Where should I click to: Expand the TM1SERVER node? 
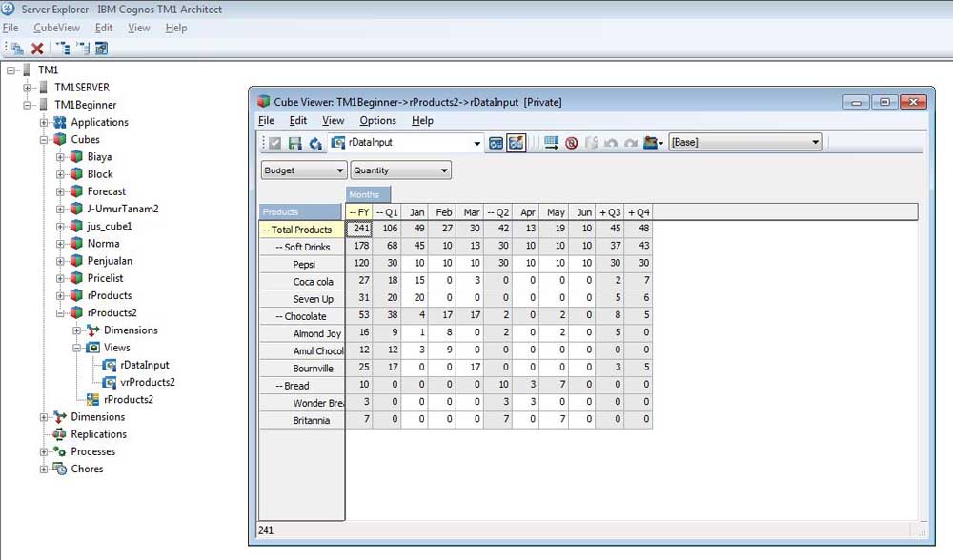28,88
